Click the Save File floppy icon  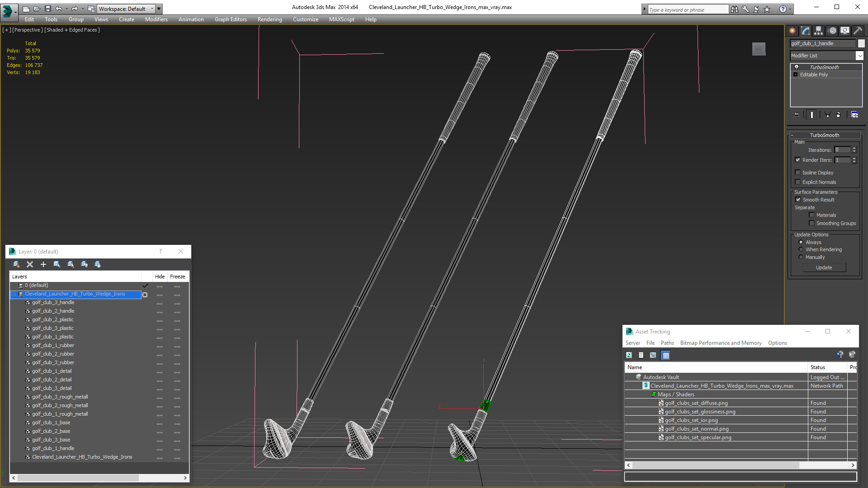47,9
